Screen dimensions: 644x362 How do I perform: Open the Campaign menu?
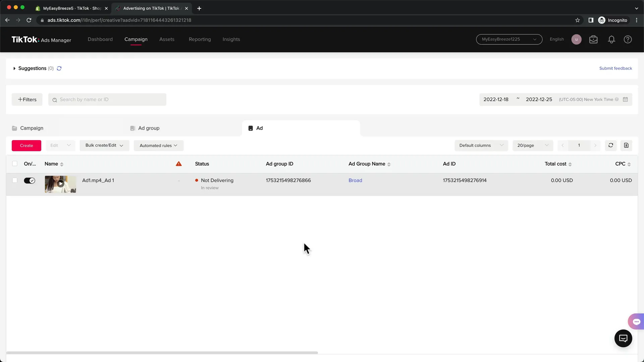(x=136, y=39)
